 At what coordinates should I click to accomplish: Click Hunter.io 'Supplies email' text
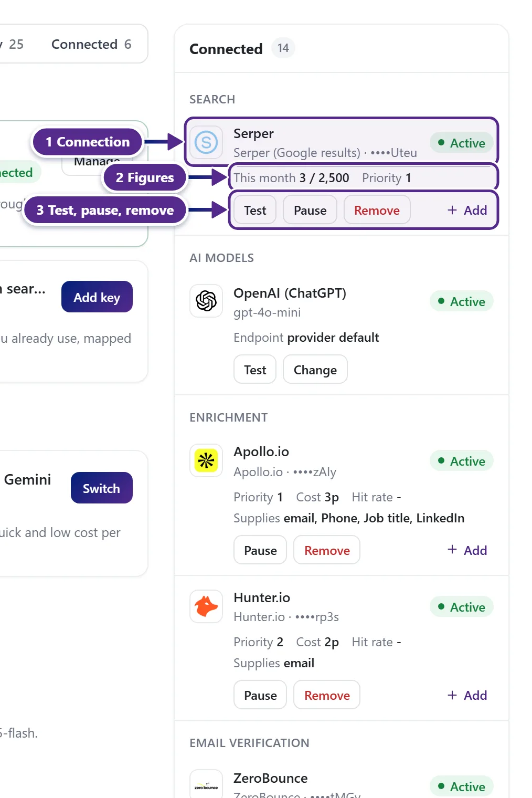click(x=274, y=663)
